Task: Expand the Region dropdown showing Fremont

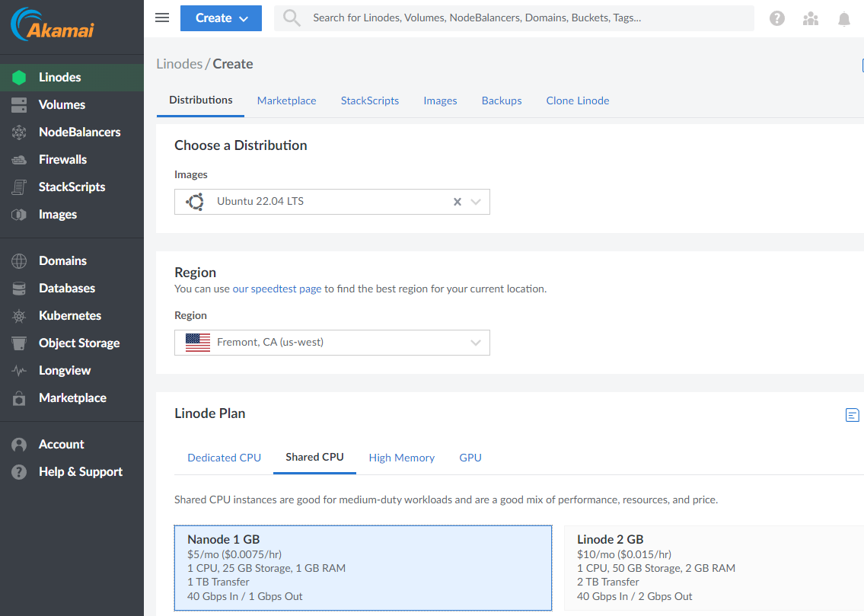Action: click(x=476, y=343)
